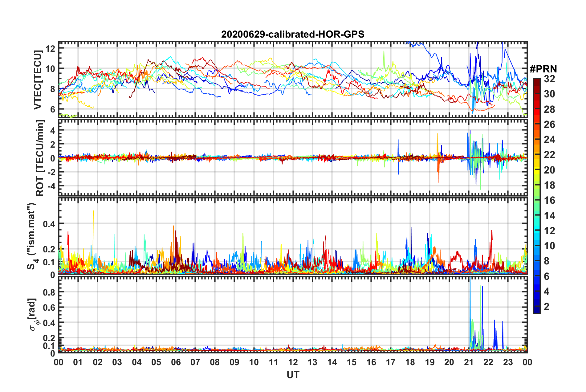
Task: Click the VTEC[TECU] y-axis label
Action: pyautogui.click(x=38, y=80)
